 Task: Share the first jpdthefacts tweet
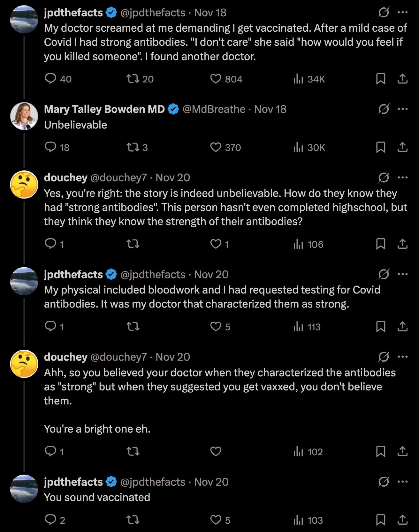click(402, 79)
